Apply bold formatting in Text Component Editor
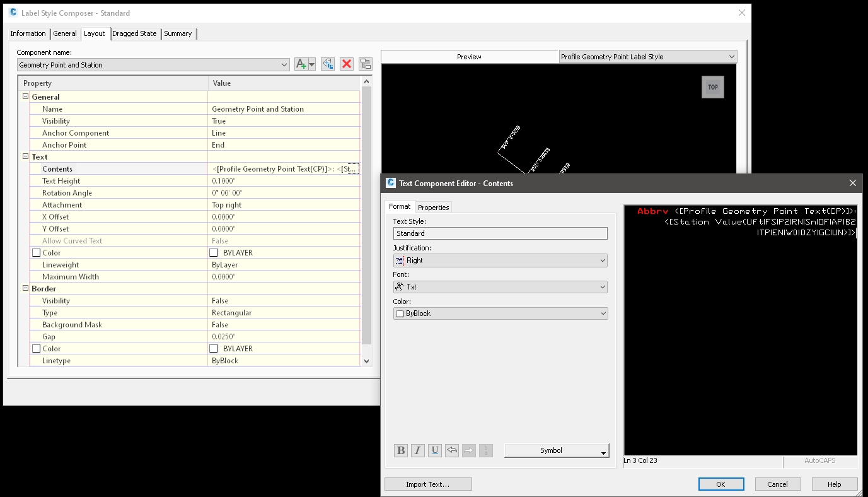 tap(401, 450)
